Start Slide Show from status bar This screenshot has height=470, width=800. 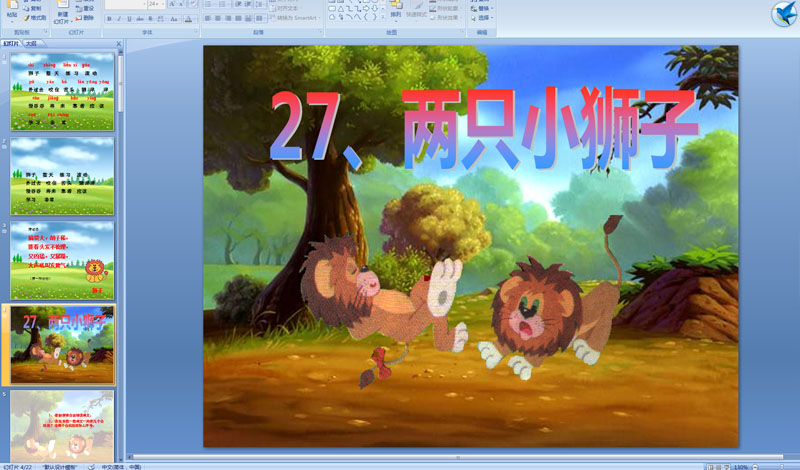727,467
